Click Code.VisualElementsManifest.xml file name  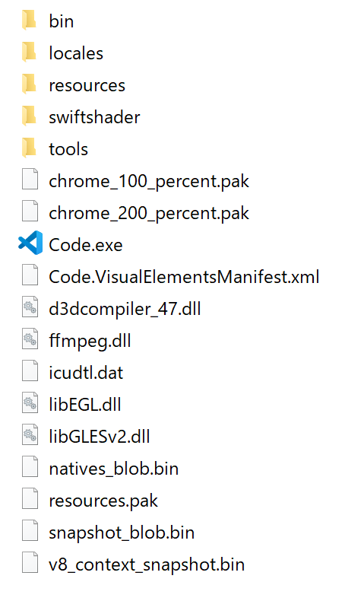[184, 277]
